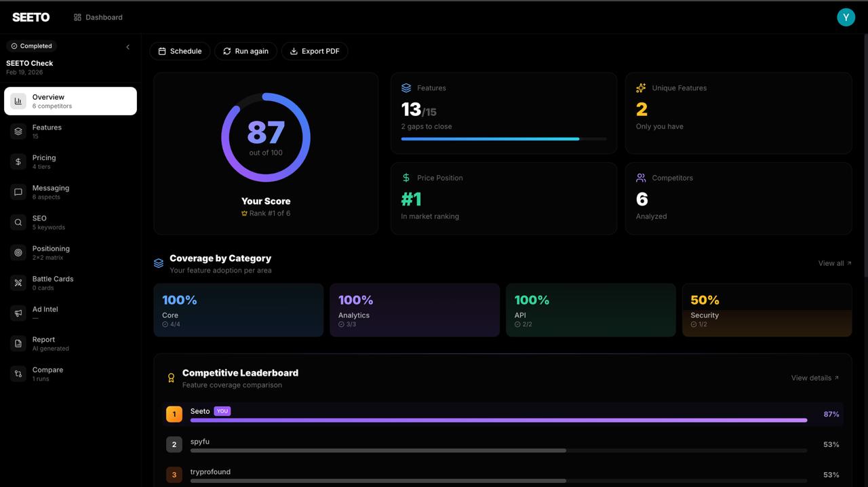The height and width of the screenshot is (487, 868).
Task: Click the Pricing dollar icon in sidebar
Action: (x=18, y=162)
